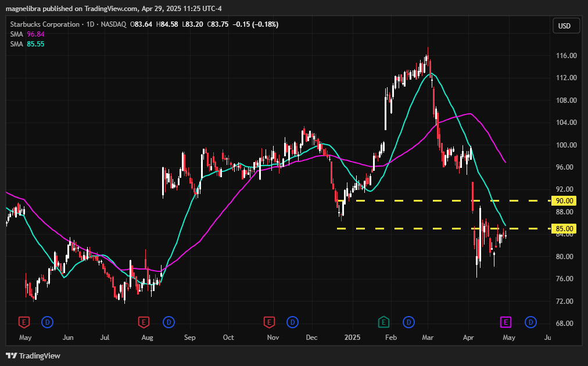
Task: Click the Nov label on time axis
Action: tap(273, 338)
